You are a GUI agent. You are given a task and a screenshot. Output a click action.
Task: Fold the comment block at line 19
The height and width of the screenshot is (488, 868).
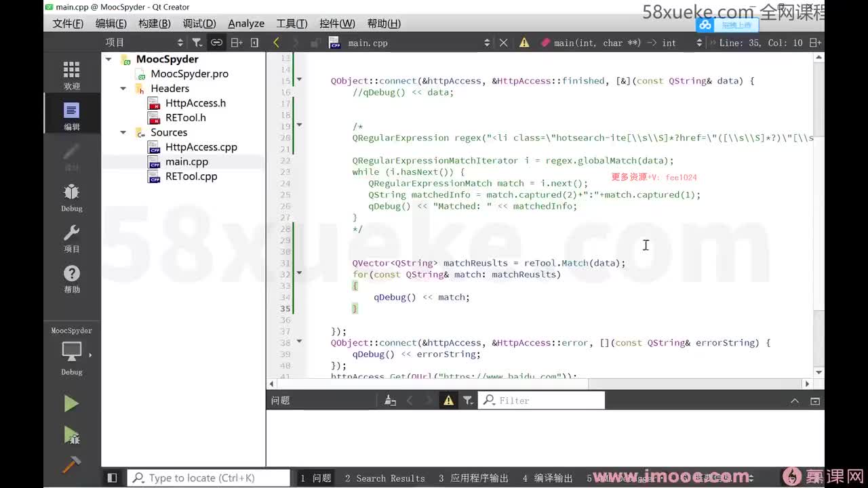tap(299, 125)
